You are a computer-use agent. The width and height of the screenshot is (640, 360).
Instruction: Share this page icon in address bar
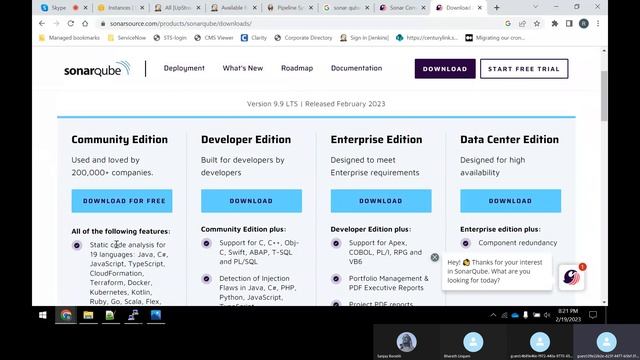(x=522, y=24)
